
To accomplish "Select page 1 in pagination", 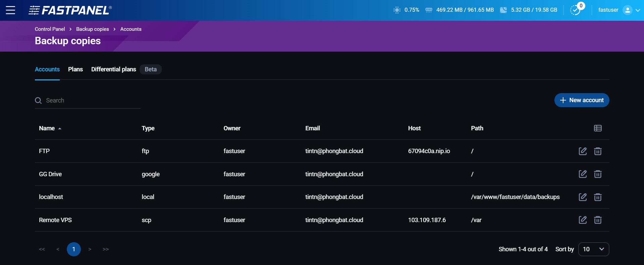I will pyautogui.click(x=74, y=249).
